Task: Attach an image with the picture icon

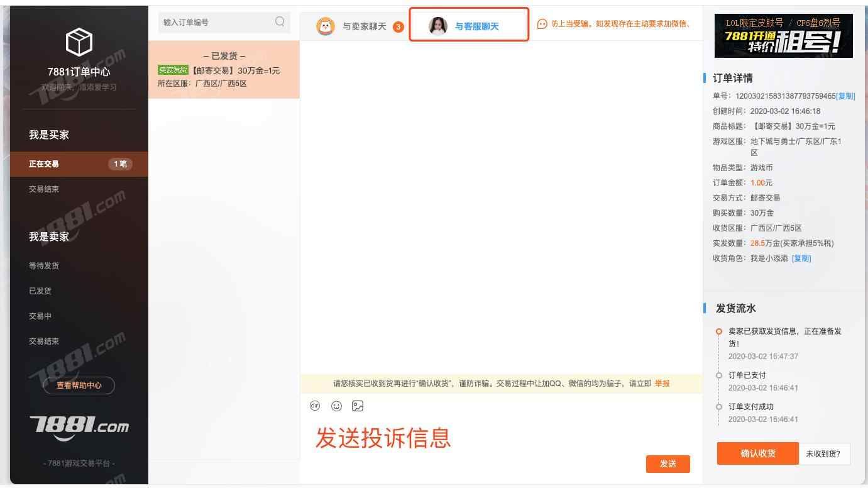Action: coord(358,406)
